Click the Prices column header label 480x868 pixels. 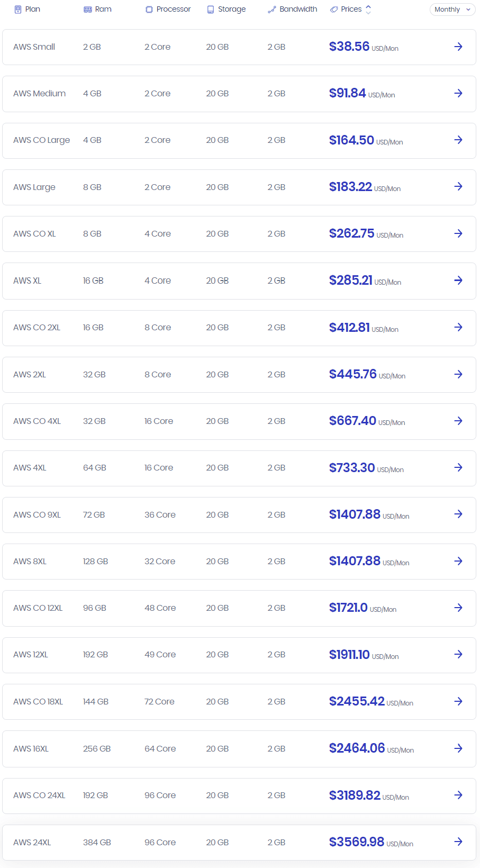click(x=351, y=10)
